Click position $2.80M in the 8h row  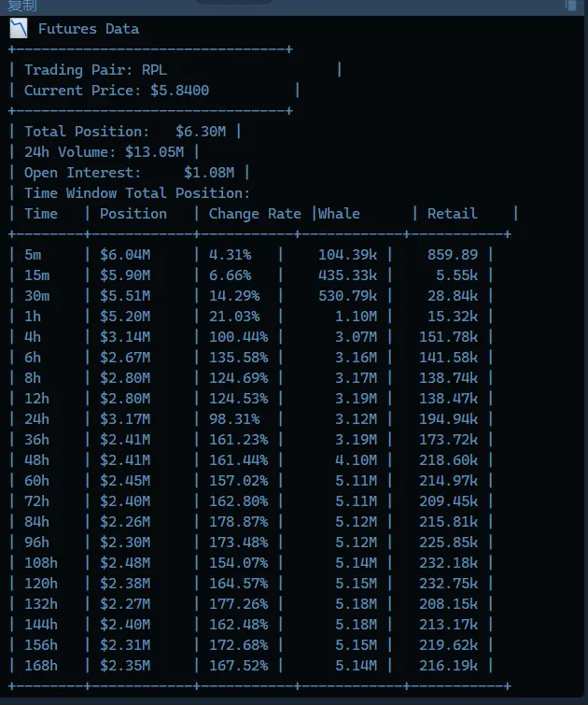pos(125,377)
